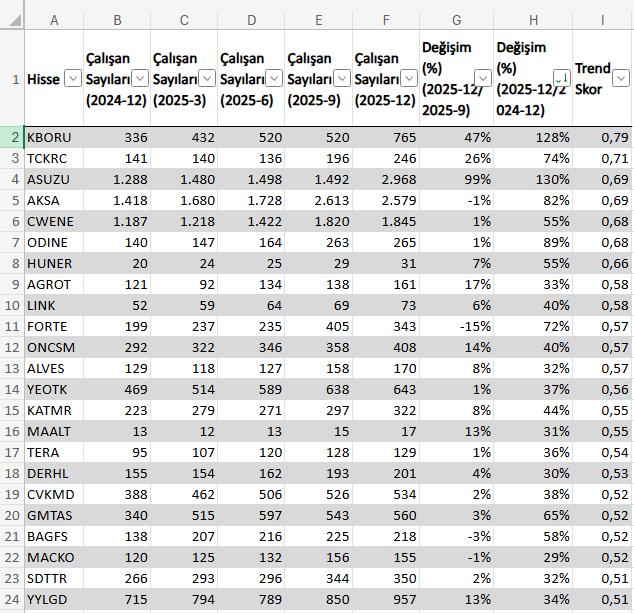
Task: Click the CWENE cell
Action: (54, 221)
